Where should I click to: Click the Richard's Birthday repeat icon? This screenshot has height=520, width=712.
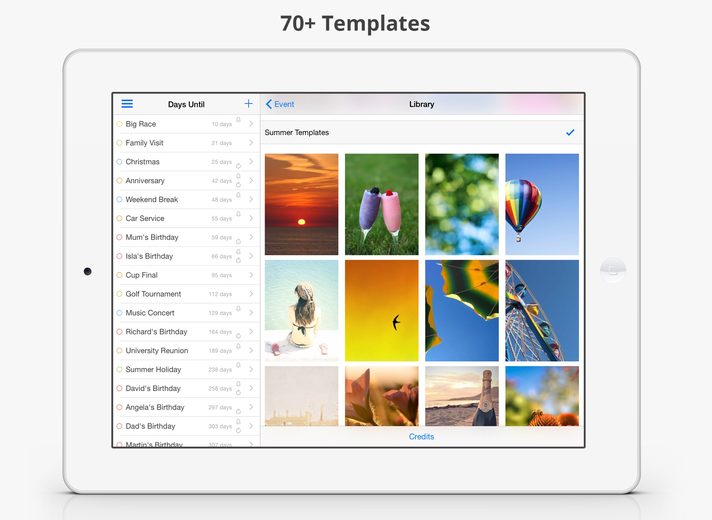(x=238, y=336)
